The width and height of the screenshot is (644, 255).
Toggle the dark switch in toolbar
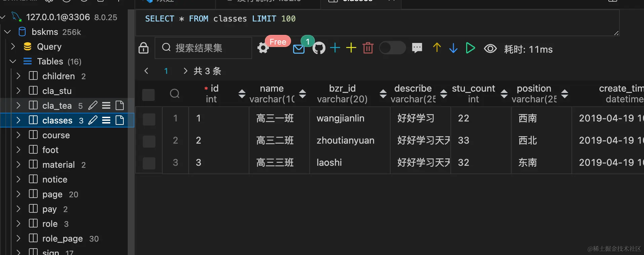coord(393,48)
